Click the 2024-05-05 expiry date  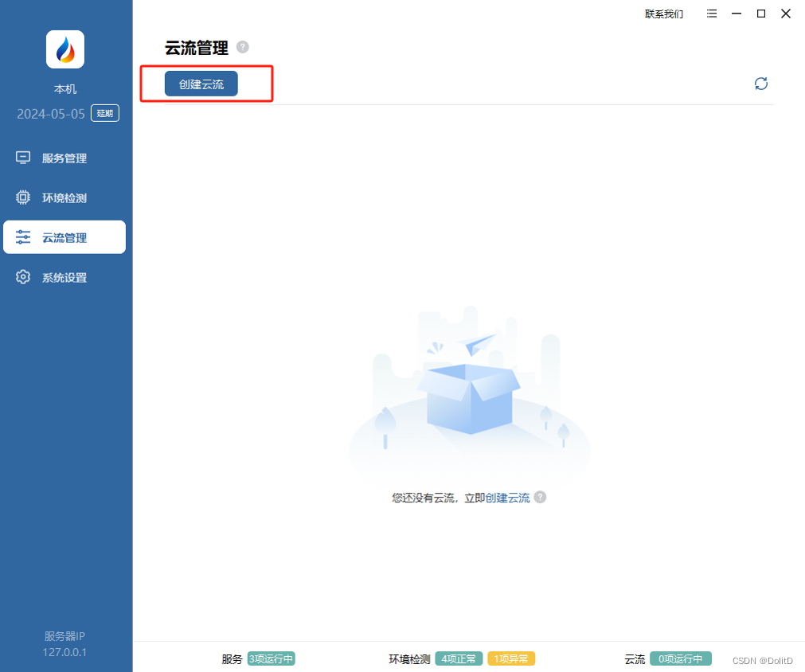pyautogui.click(x=51, y=114)
